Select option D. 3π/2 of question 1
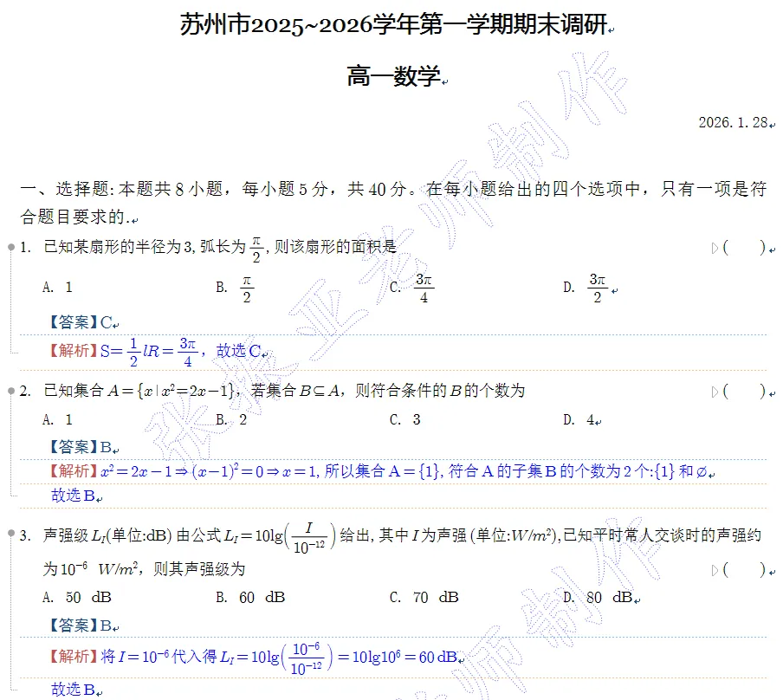783x700 pixels. [x=586, y=288]
